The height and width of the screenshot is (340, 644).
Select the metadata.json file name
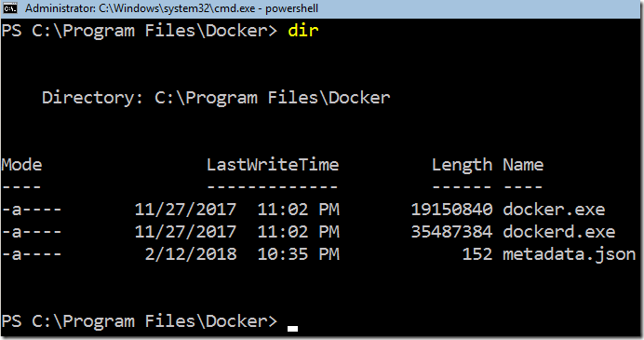pos(570,254)
